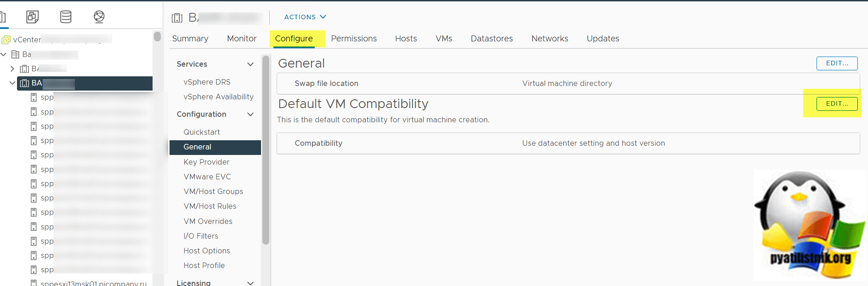Edit the Default VM Compatibility setting
Screen dimensions: 868x286
point(837,104)
